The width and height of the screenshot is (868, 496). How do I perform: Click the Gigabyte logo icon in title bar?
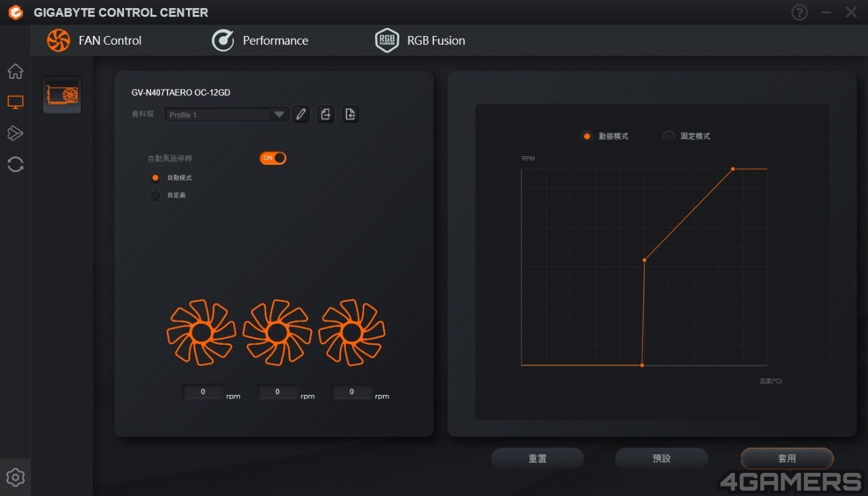pos(16,12)
